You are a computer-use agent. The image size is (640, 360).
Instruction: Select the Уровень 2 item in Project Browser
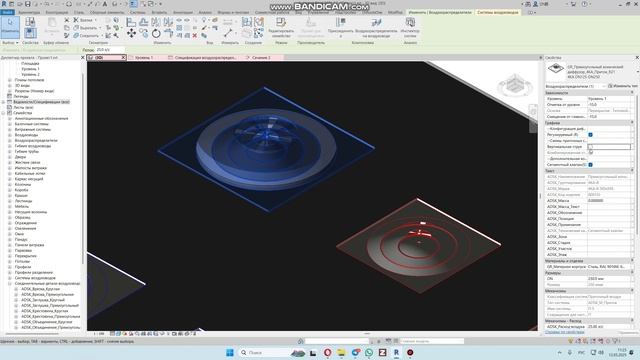[31, 75]
